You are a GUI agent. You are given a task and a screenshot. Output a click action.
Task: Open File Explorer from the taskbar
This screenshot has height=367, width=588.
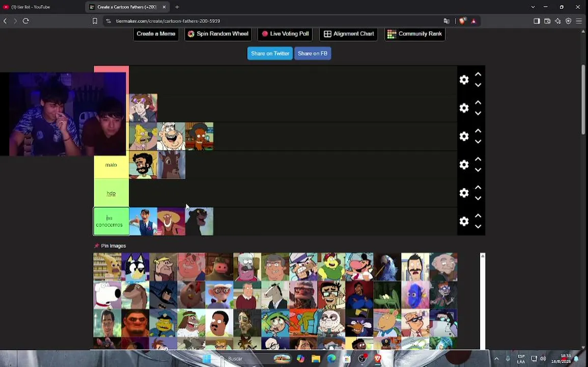tap(316, 359)
